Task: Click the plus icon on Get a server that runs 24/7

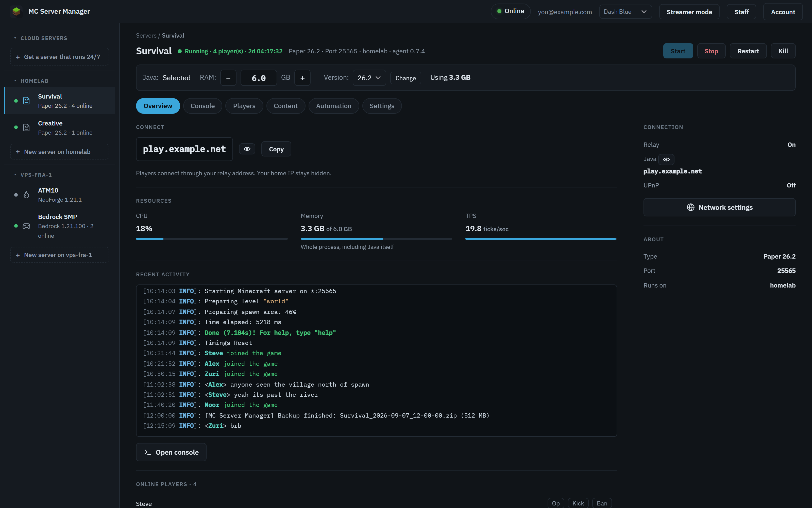Action: [x=18, y=57]
